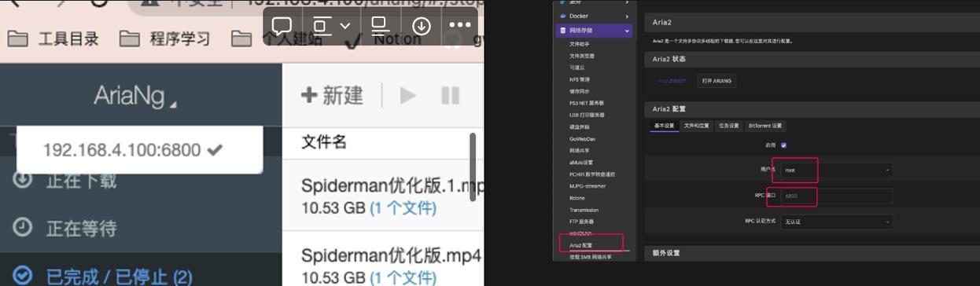The height and width of the screenshot is (286, 980).
Task: Pause downloads with the pause icon
Action: point(450,96)
